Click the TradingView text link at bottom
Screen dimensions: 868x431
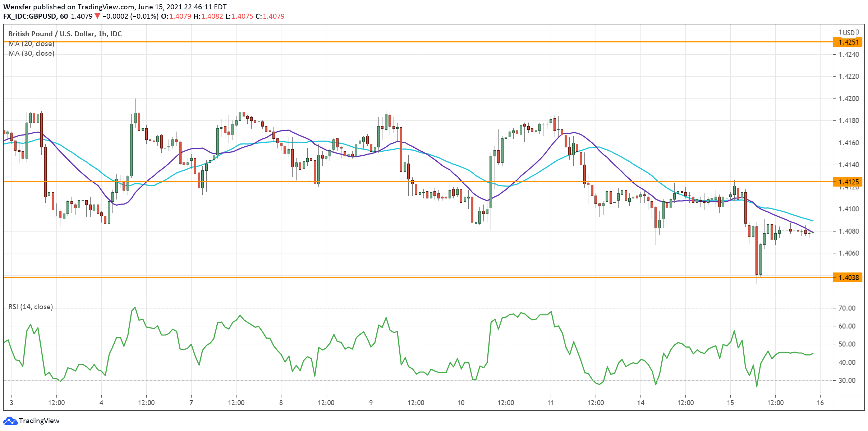(x=39, y=421)
